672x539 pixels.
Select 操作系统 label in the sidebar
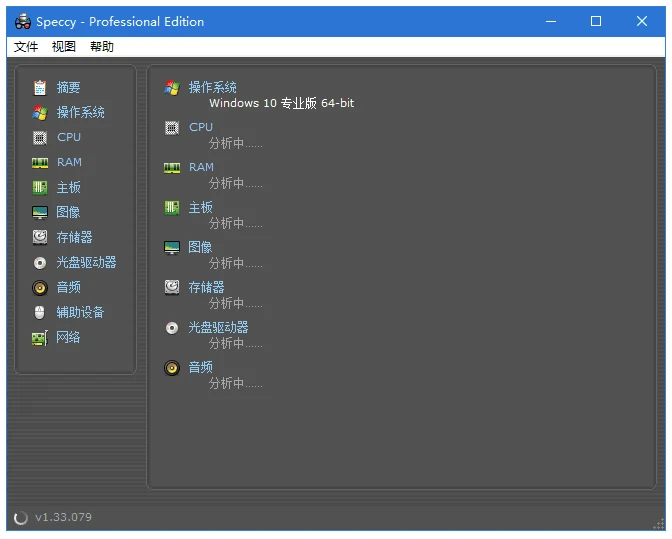point(81,112)
